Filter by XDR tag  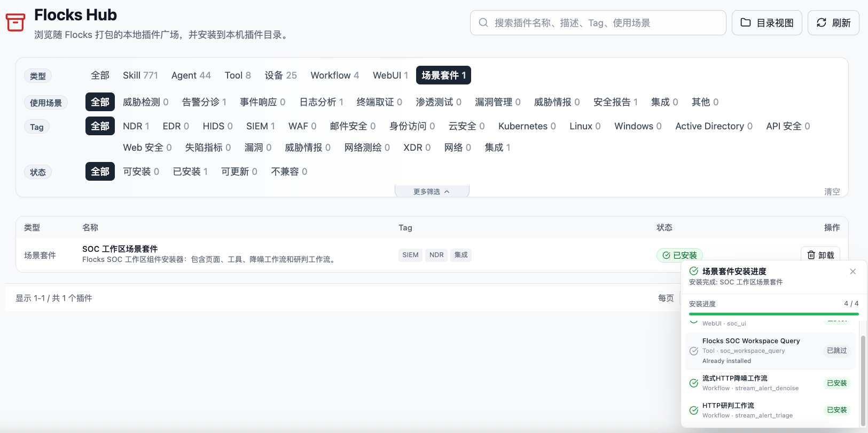point(417,148)
